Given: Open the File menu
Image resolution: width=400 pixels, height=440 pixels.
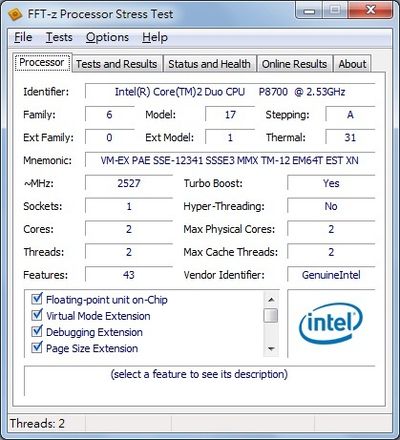Looking at the screenshot, I should point(23,37).
